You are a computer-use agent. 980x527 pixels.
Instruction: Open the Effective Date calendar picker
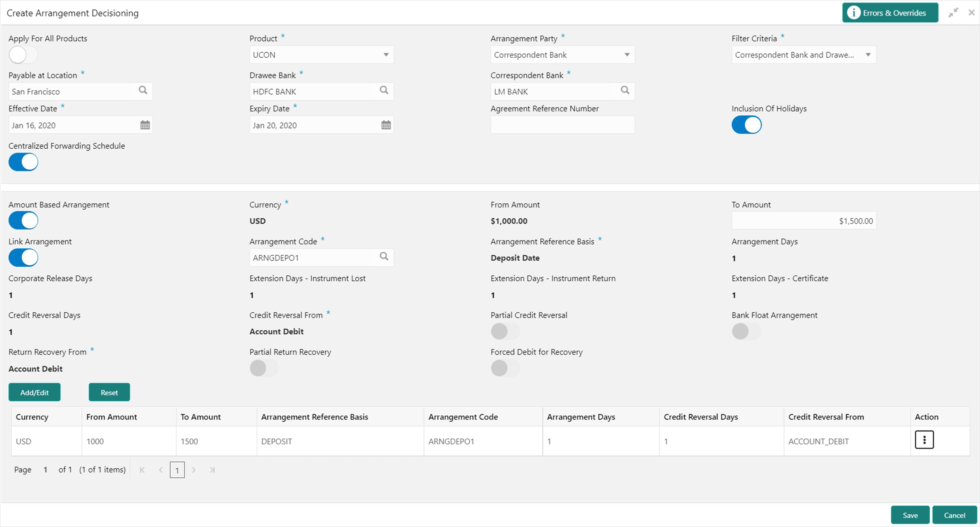(x=145, y=125)
